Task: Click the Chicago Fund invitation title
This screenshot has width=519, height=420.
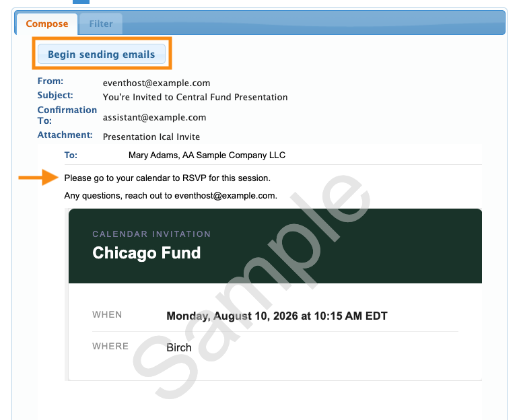Action: tap(146, 253)
